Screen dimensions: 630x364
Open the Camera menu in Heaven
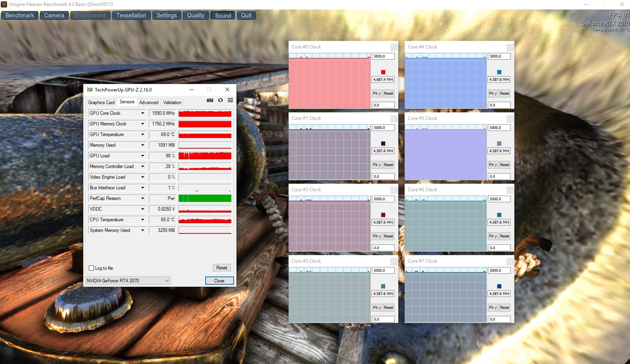(x=54, y=15)
